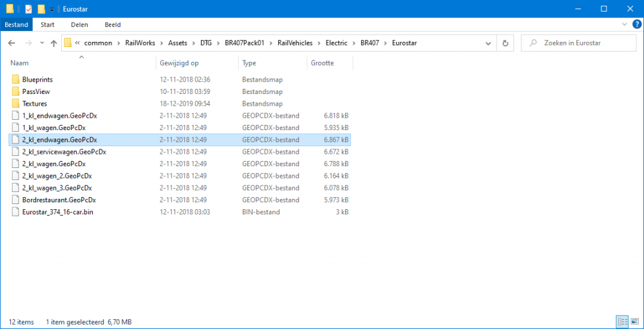Go up one folder level with up arrow
644x329 pixels.
[x=53, y=43]
